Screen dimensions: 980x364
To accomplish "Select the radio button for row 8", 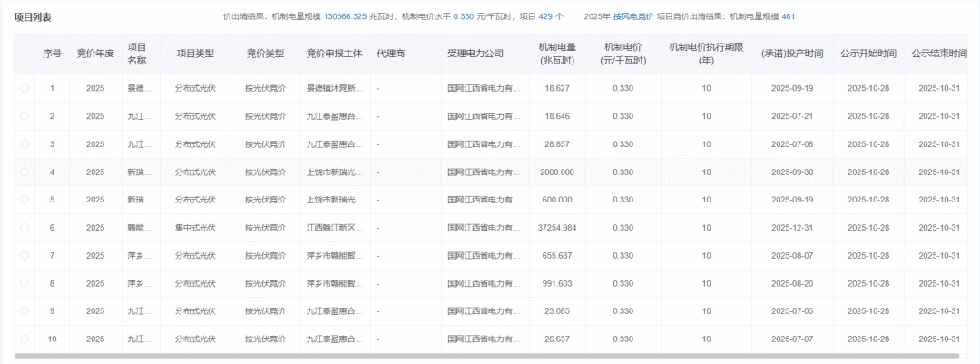I will (24, 283).
